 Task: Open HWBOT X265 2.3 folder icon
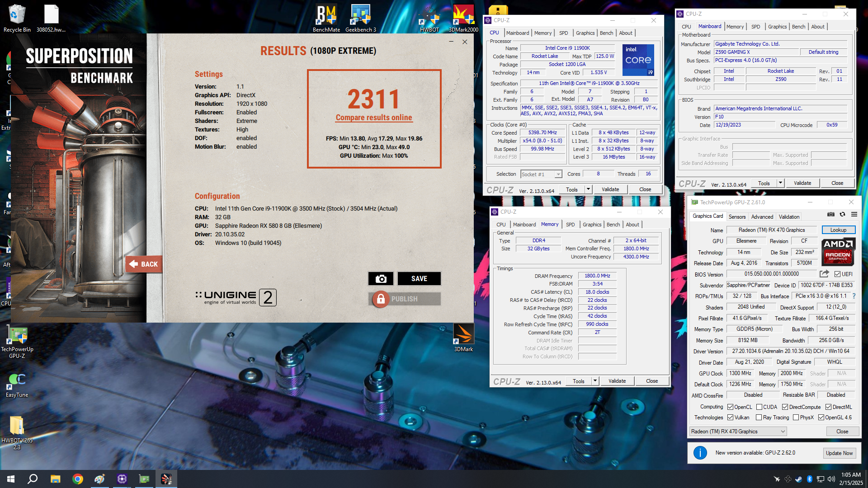(x=17, y=432)
